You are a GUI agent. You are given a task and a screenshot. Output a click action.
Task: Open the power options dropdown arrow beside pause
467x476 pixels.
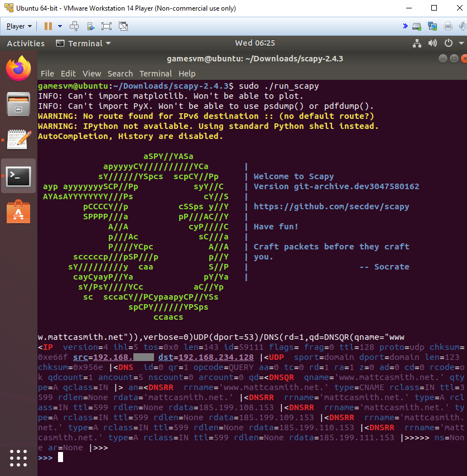[60, 26]
